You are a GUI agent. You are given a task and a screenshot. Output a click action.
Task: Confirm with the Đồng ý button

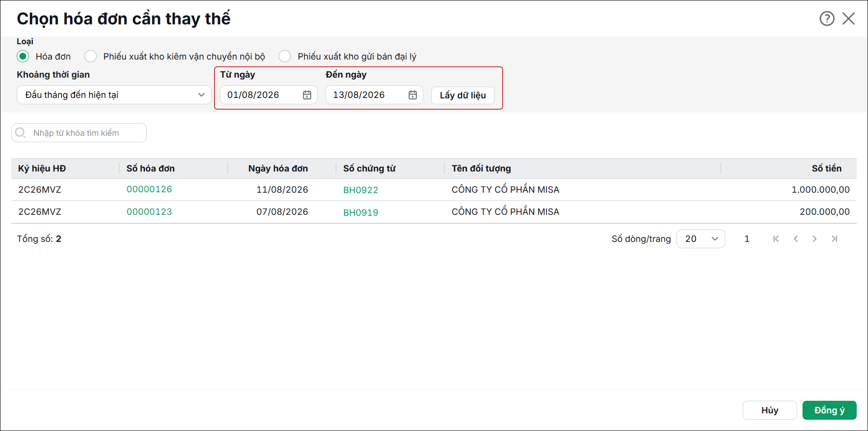pyautogui.click(x=830, y=410)
